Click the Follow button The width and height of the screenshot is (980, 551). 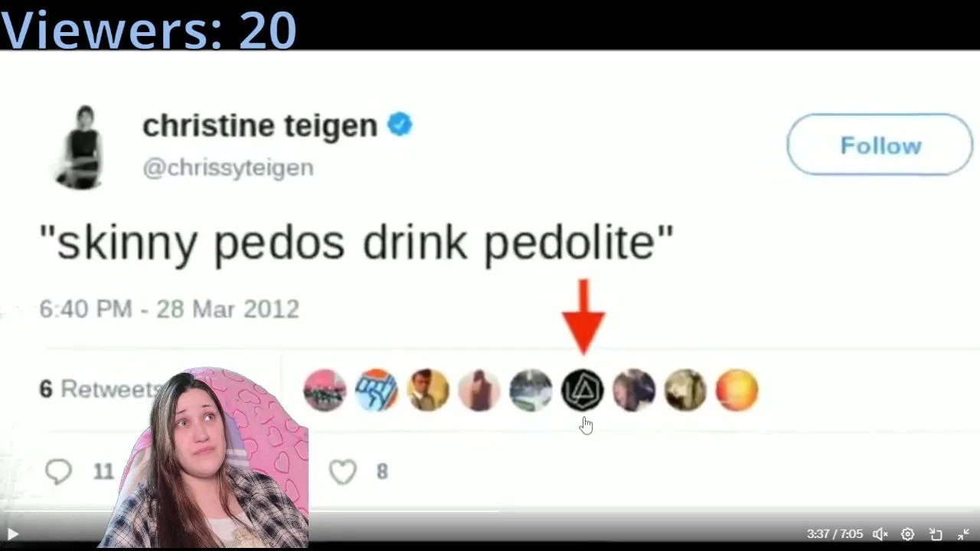880,145
